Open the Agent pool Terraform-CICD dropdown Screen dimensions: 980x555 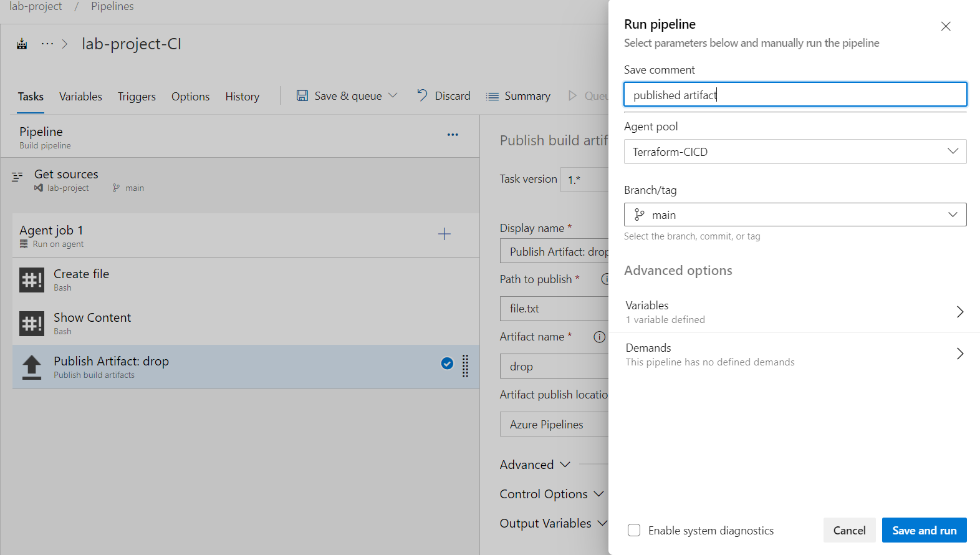point(795,152)
